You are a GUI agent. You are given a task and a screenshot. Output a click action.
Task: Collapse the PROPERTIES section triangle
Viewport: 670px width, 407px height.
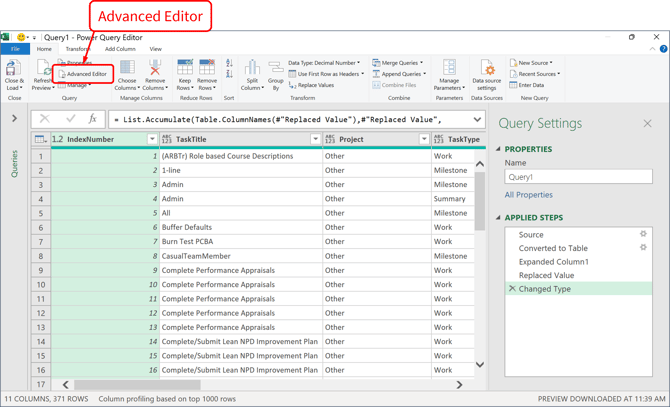coord(498,149)
